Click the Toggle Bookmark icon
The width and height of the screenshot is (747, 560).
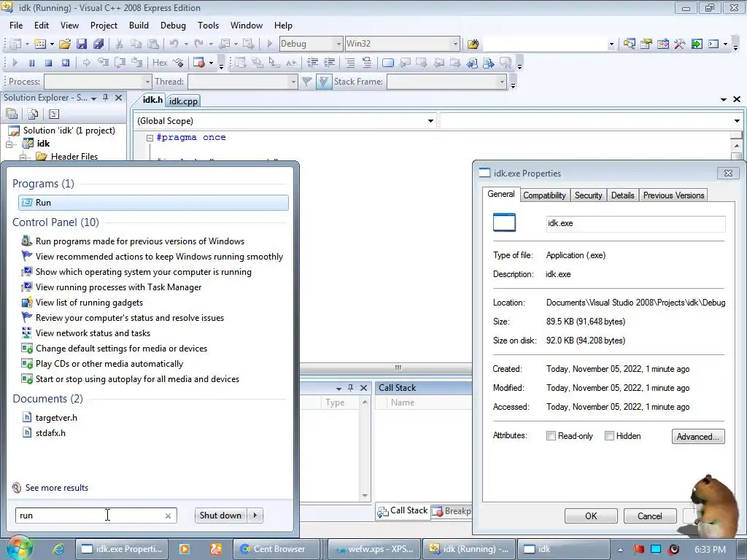pyautogui.click(x=388, y=63)
